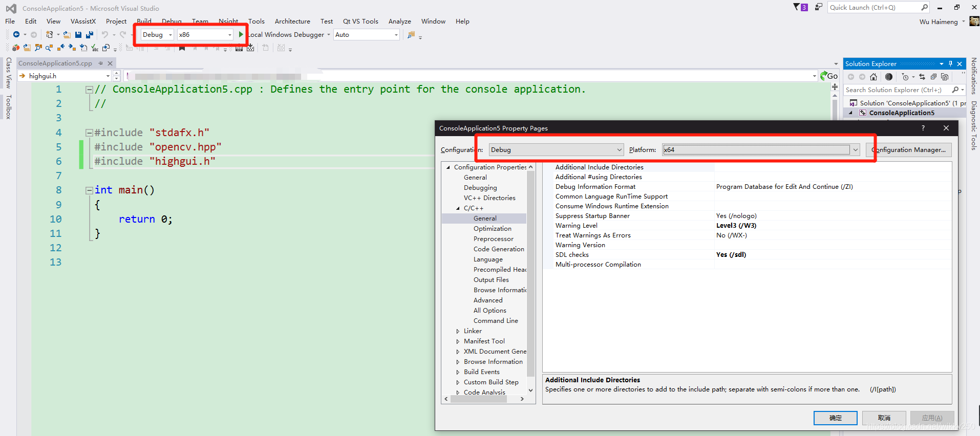Click the Find Symbol VAssistX icon
980x436 pixels.
pyautogui.click(x=38, y=48)
